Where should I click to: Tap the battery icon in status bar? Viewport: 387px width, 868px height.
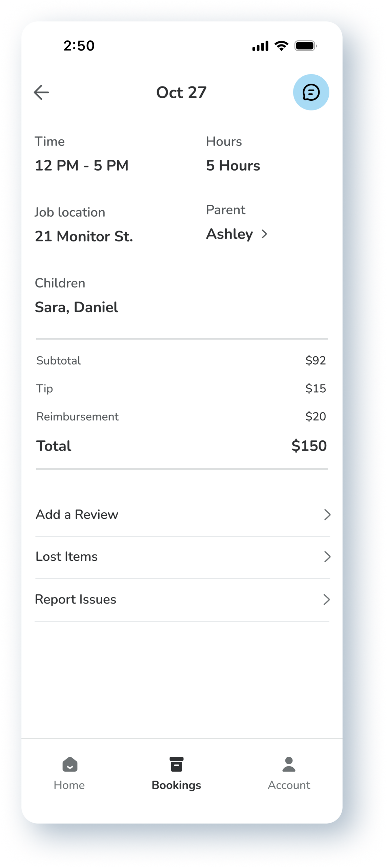coord(306,46)
